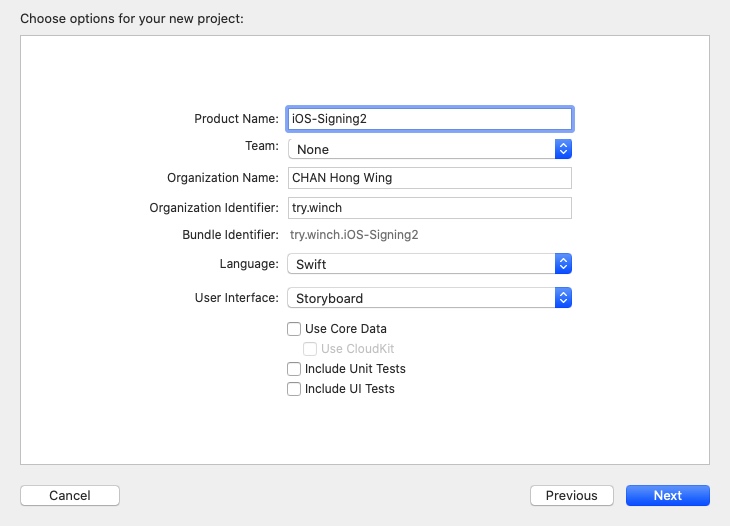Open the Team popup showing None
This screenshot has width=730, height=526.
(x=430, y=149)
